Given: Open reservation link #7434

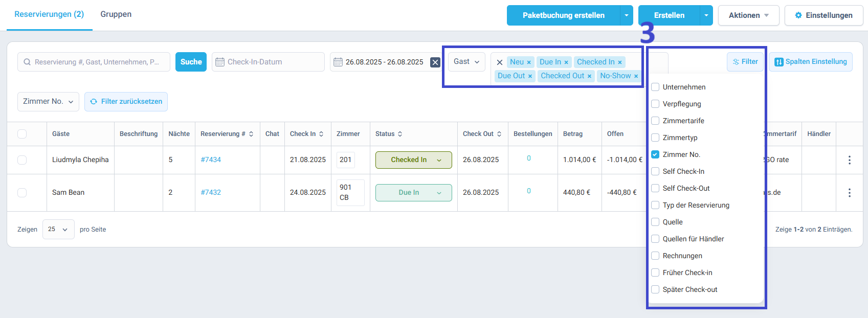Looking at the screenshot, I should 211,160.
